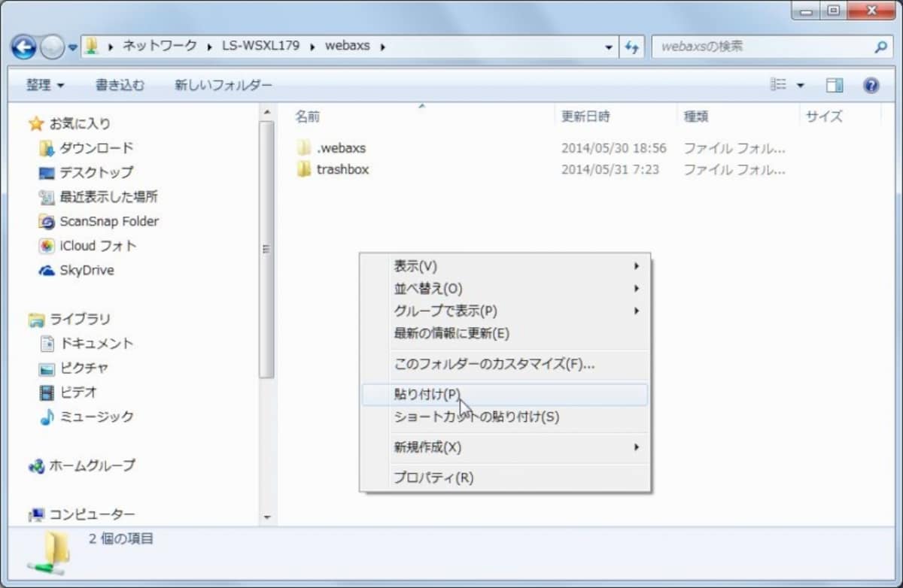The width and height of the screenshot is (903, 588).
Task: Click the 新しいフォルダー button
Action: (x=223, y=85)
